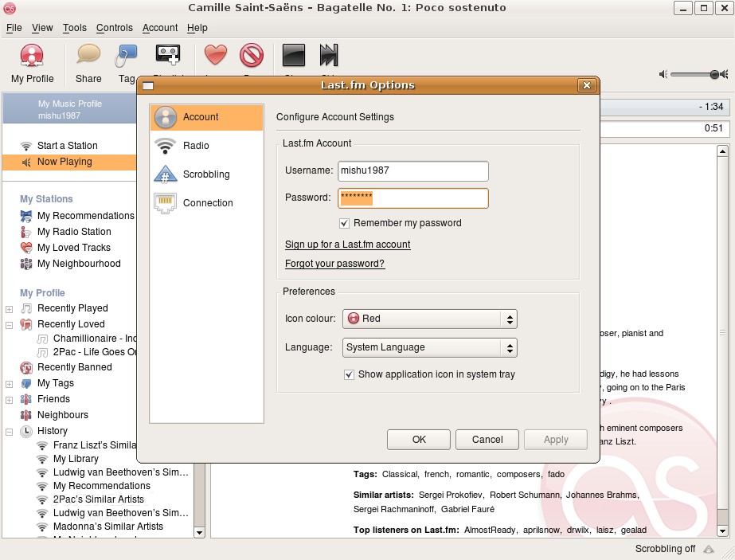Open the File menu
Screen dimensions: 735x560
[14, 28]
